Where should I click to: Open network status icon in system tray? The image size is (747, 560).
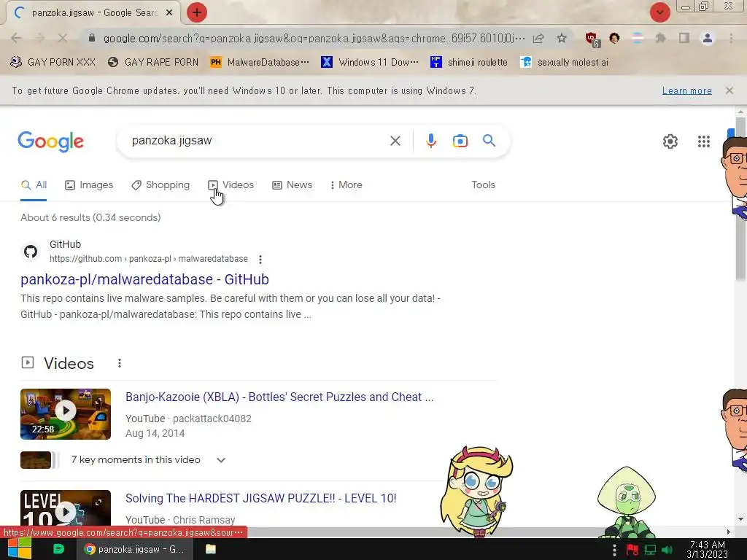click(x=650, y=550)
